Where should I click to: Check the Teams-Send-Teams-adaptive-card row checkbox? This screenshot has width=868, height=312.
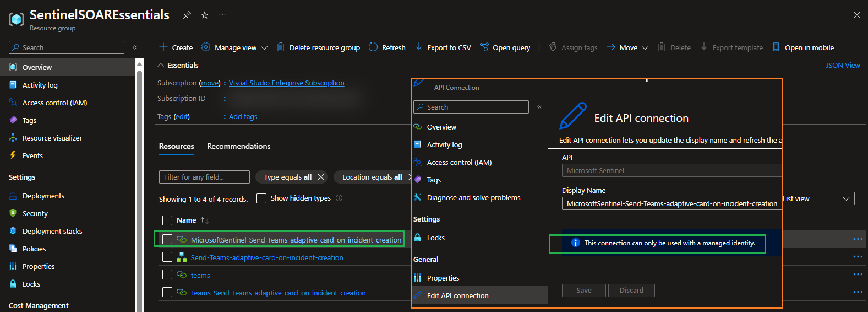pos(167,292)
